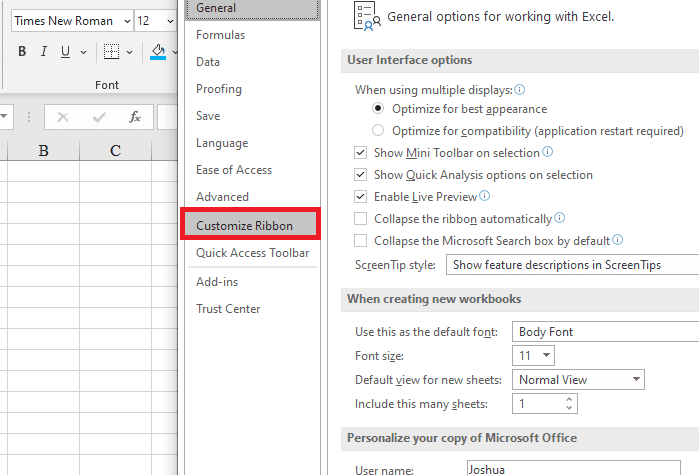Click info icon beside multiple displays
Screen dimensions: 699x475
coord(520,90)
